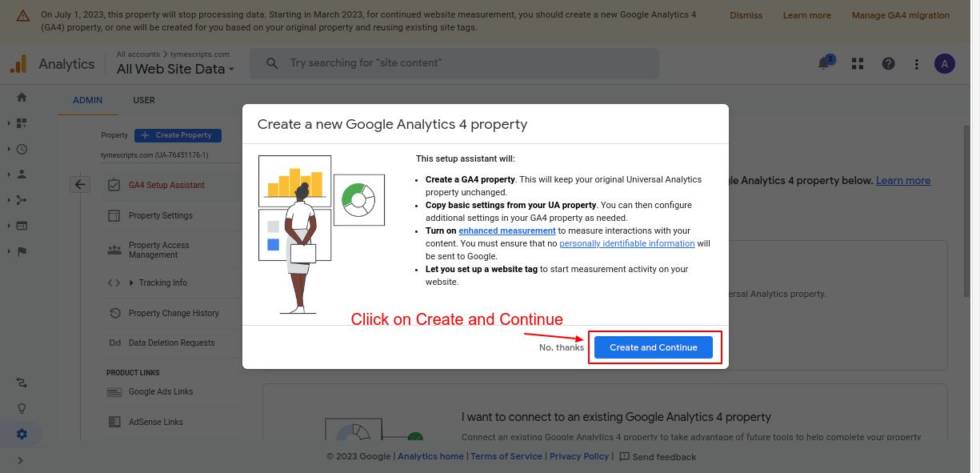
Task: Dismiss the July 2023 warning banner
Action: pyautogui.click(x=745, y=14)
